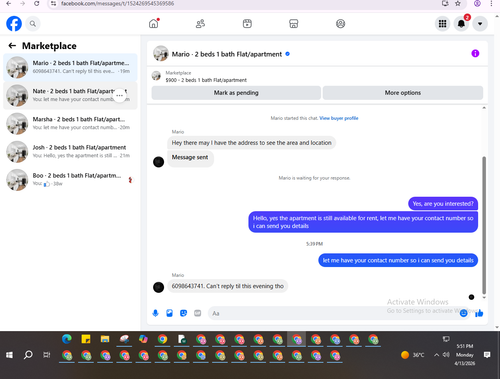Click Mario's avatar in the chat header
Screen dimensions: 500x379
(160, 53)
